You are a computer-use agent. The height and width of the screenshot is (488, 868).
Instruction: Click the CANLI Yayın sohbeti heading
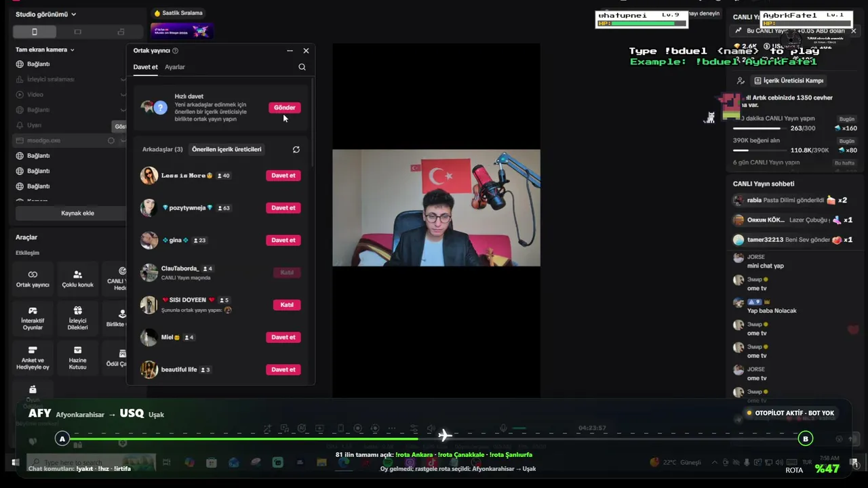click(x=764, y=184)
